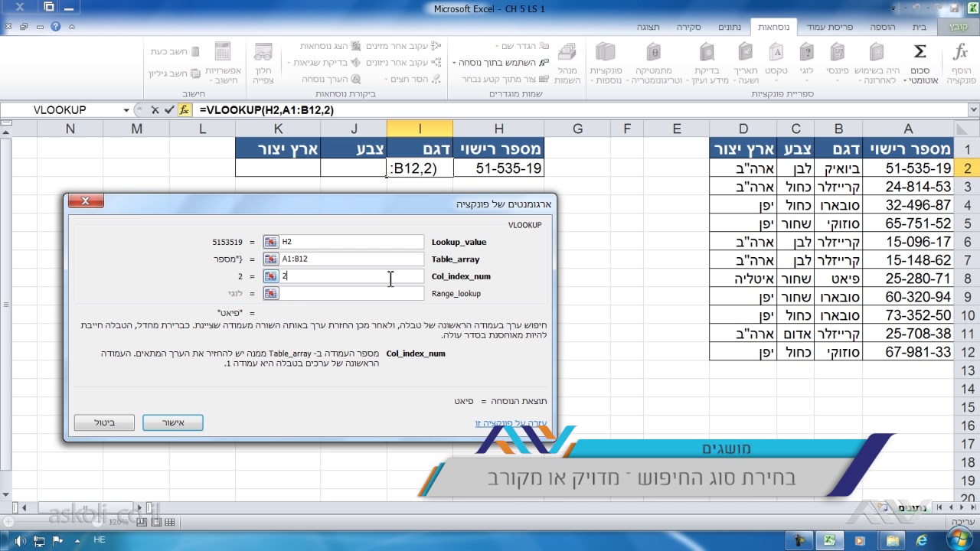Click Calculate Sheet
Image resolution: width=980 pixels, height=551 pixels.
[175, 73]
